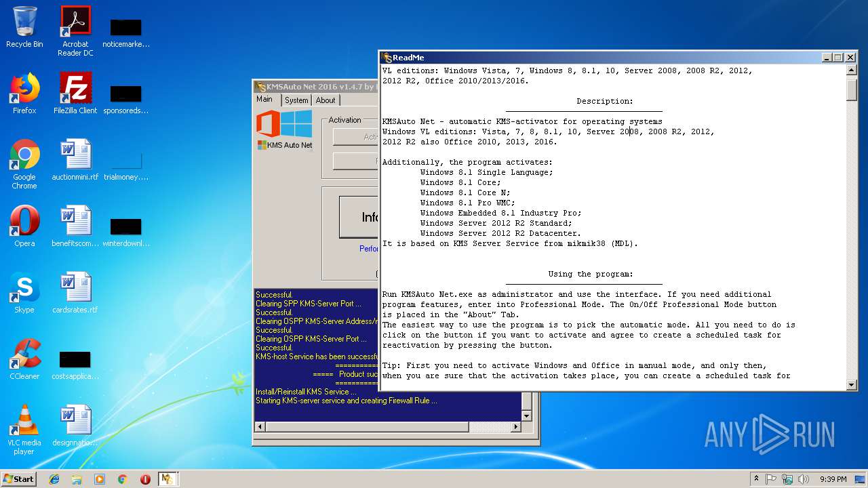Viewport: 868px width, 488px height.
Task: Click KMSAuto log vertical scroll down arrow
Action: coord(526,415)
